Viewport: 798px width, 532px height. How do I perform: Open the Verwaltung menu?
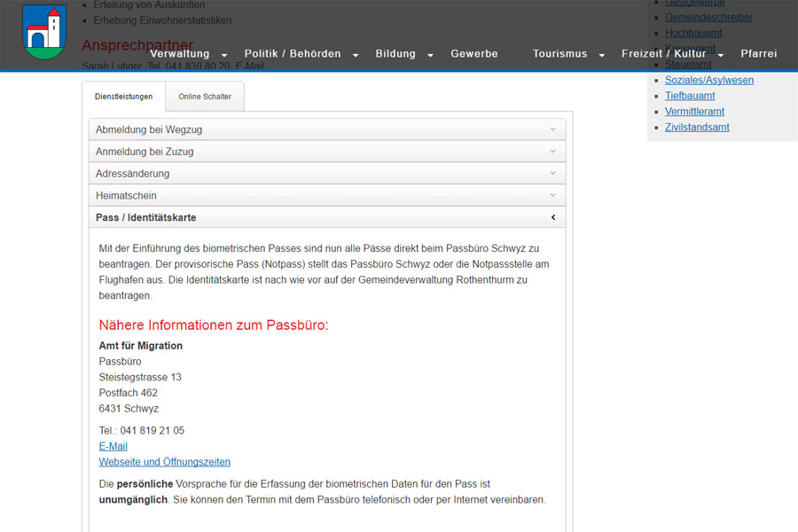(180, 53)
